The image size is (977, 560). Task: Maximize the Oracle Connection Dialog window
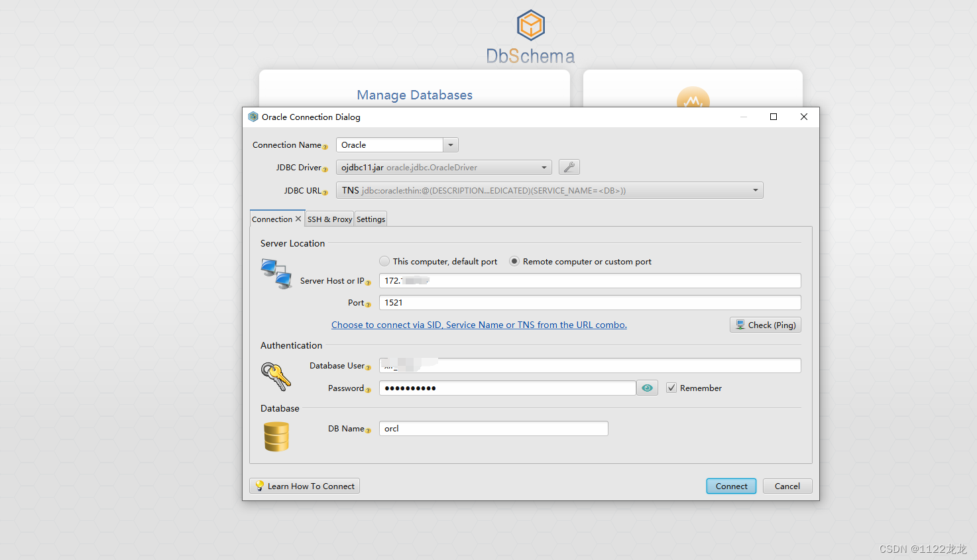773,117
